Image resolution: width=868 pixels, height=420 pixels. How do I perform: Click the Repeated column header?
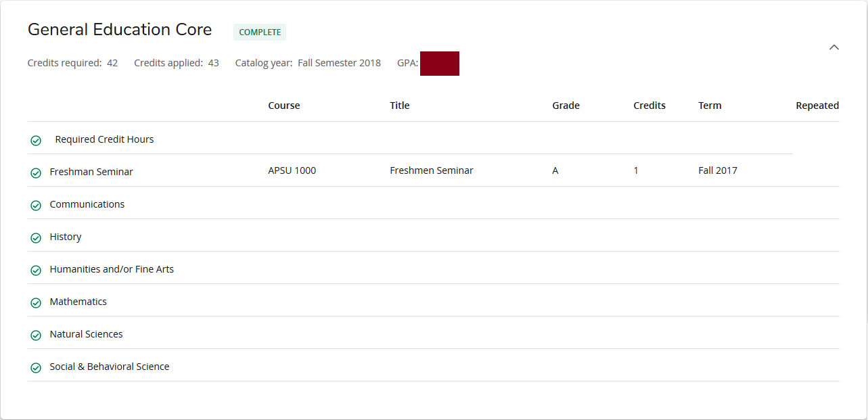(x=817, y=106)
